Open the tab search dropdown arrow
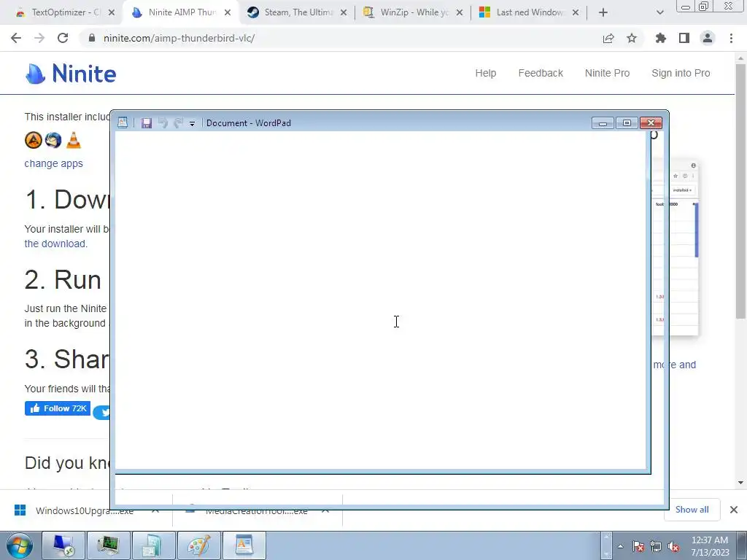Screen dimensions: 747x560 pyautogui.click(x=659, y=12)
